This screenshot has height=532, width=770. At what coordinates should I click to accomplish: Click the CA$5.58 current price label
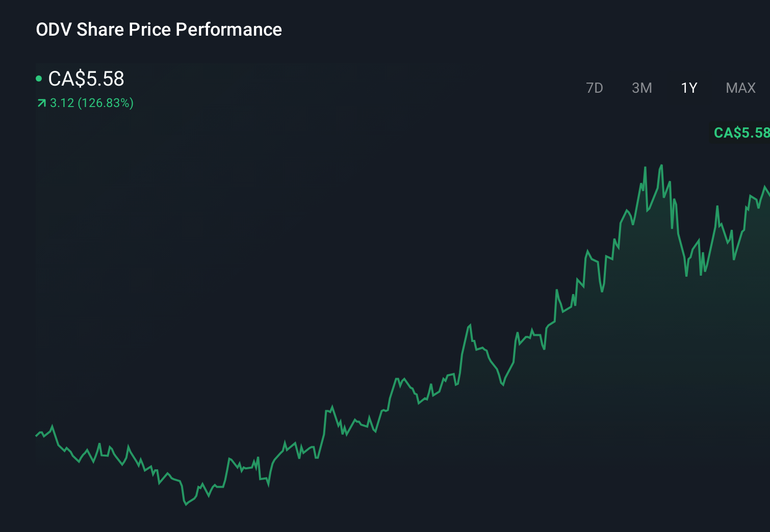point(86,79)
